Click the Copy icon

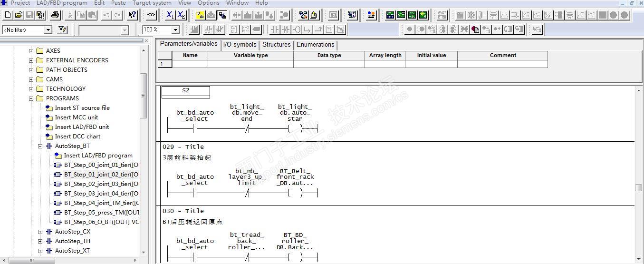tap(81, 15)
